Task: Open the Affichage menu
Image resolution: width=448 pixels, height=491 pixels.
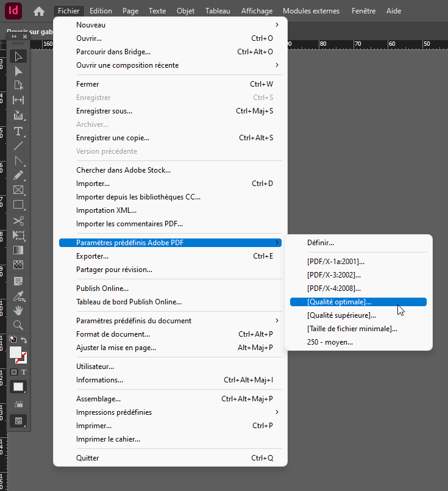Action: click(257, 11)
